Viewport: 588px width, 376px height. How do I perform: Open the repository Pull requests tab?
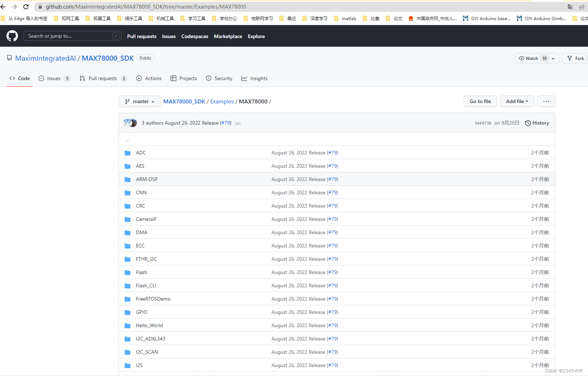103,78
